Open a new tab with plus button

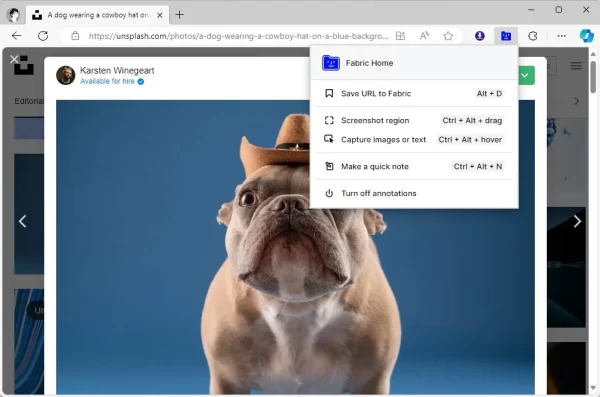[179, 15]
